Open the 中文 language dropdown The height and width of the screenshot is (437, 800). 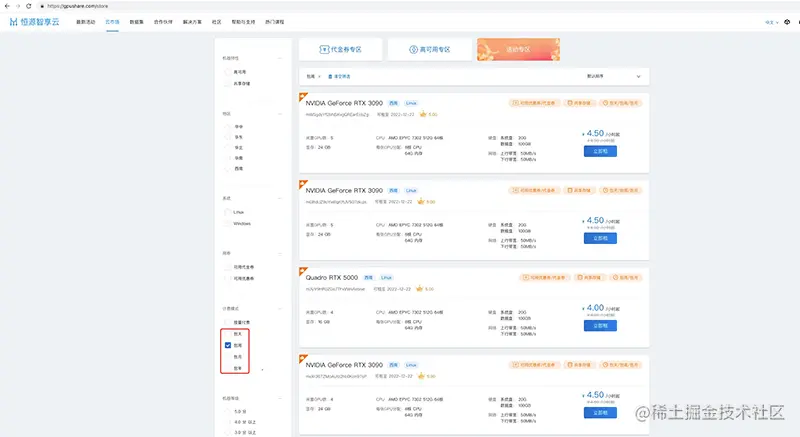771,22
